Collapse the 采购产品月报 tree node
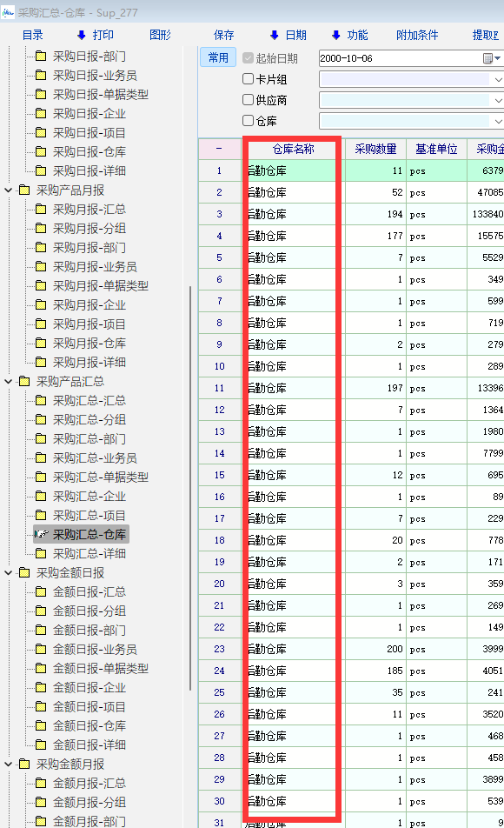The width and height of the screenshot is (504, 828). [8, 190]
